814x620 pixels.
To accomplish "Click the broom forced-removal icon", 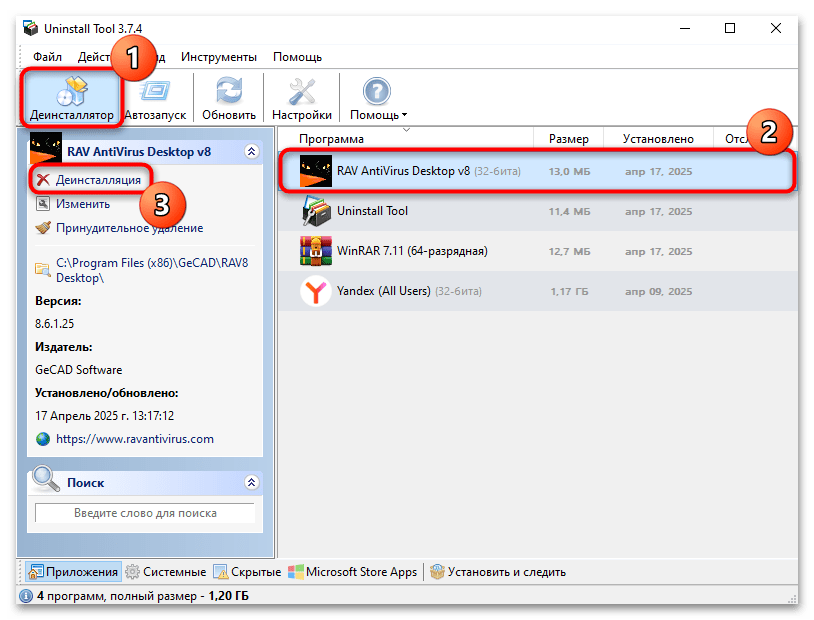I will pyautogui.click(x=43, y=227).
